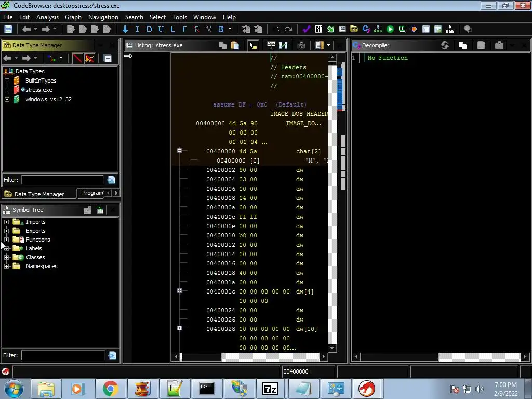Open Memory Map with the chip icon
The width and height of the screenshot is (532, 399).
pyautogui.click(x=402, y=29)
